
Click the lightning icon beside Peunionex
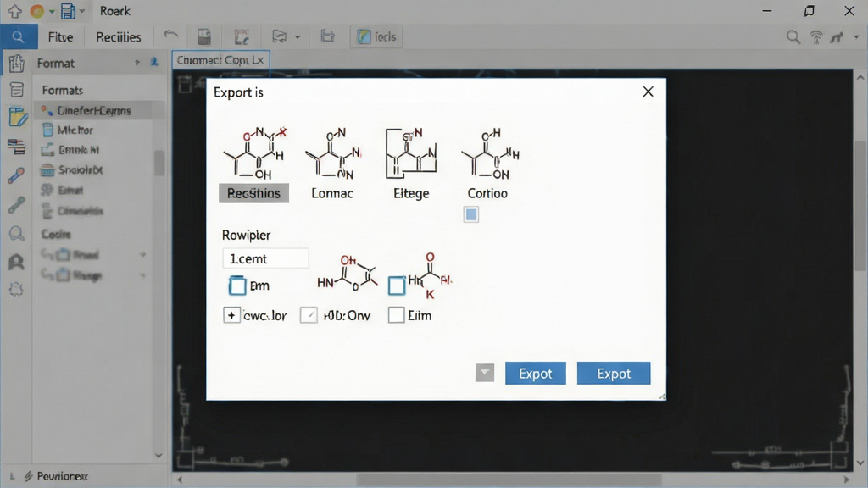pos(28,476)
